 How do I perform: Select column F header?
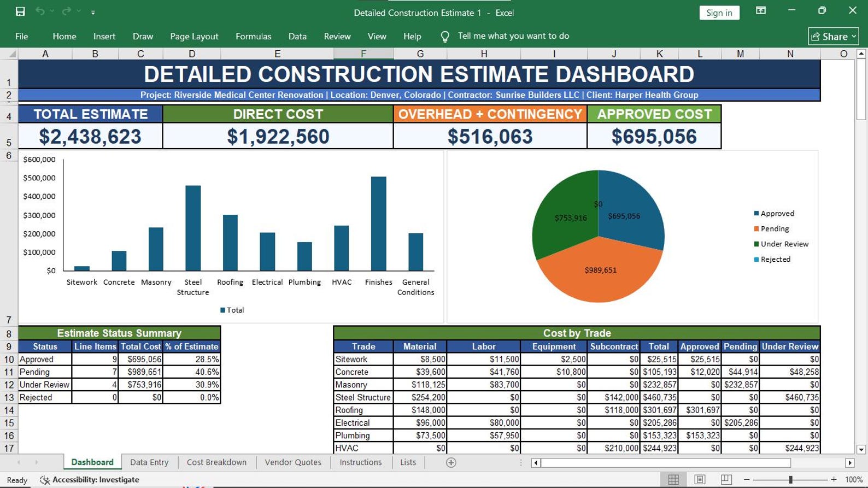click(x=363, y=54)
